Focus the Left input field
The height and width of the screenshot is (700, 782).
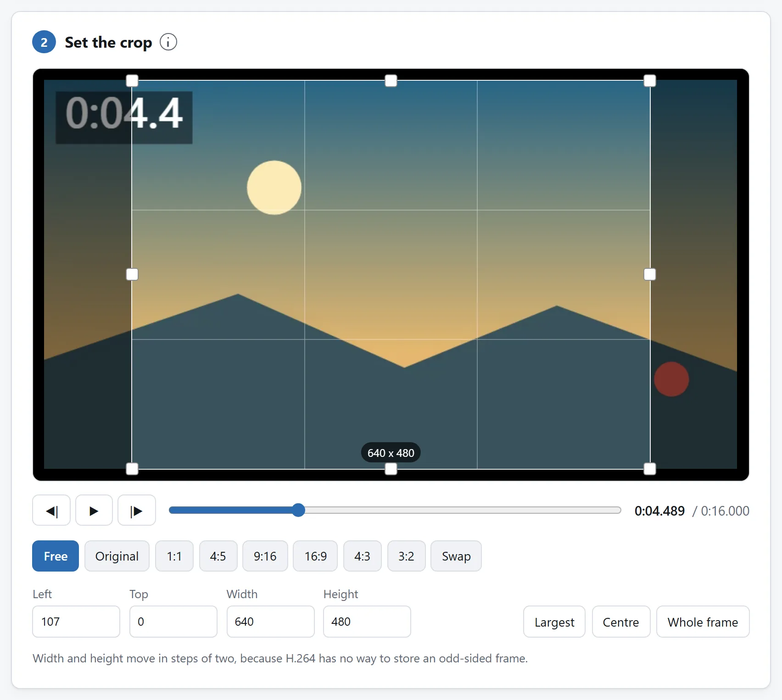coord(76,622)
